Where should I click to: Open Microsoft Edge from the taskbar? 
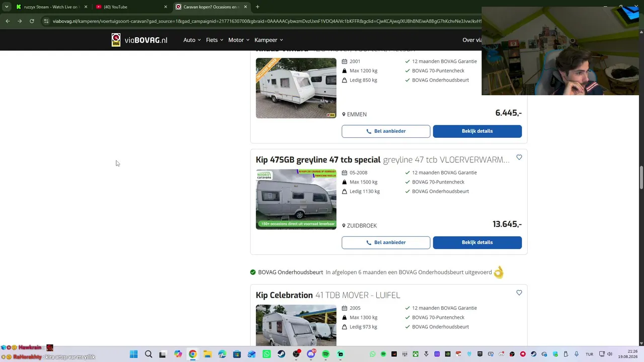tap(222, 354)
